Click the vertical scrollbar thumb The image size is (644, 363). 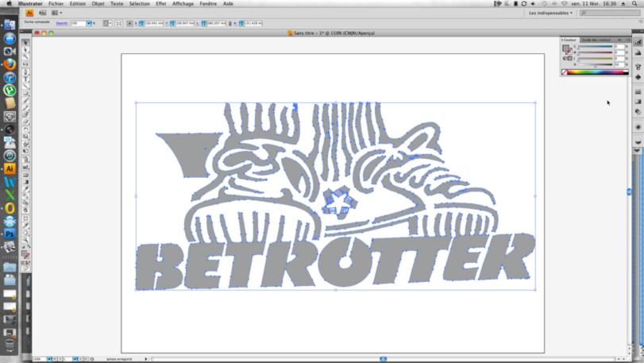coord(629,191)
